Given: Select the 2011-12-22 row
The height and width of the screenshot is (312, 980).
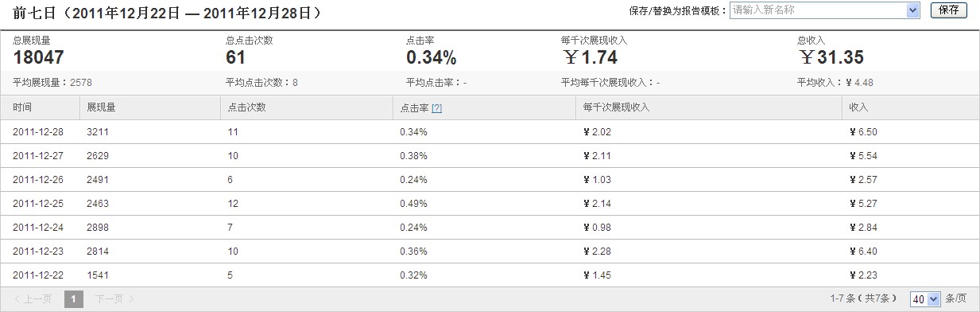Looking at the screenshot, I should point(490,275).
